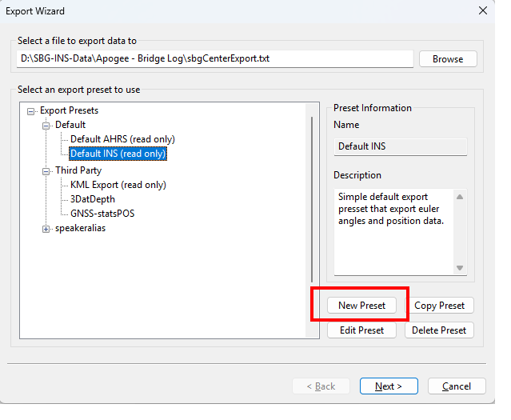The width and height of the screenshot is (511, 420).
Task: Select the GNSS-statsPOS preset
Action: [x=105, y=214]
